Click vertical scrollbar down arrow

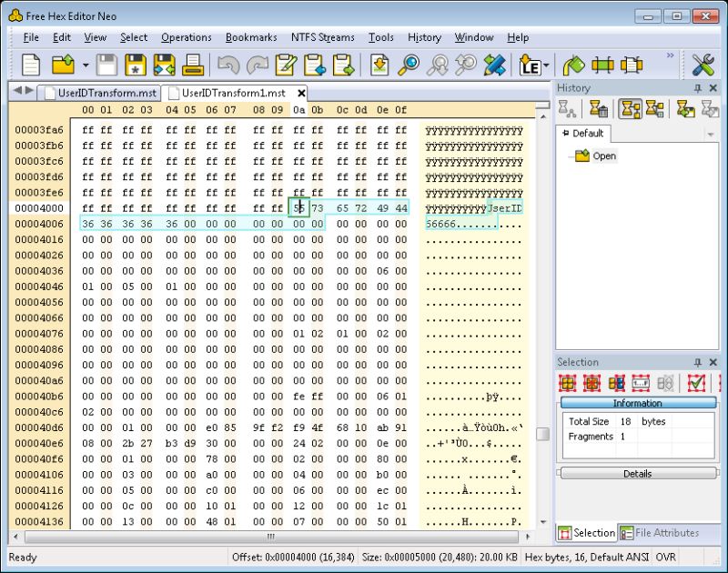click(x=542, y=522)
